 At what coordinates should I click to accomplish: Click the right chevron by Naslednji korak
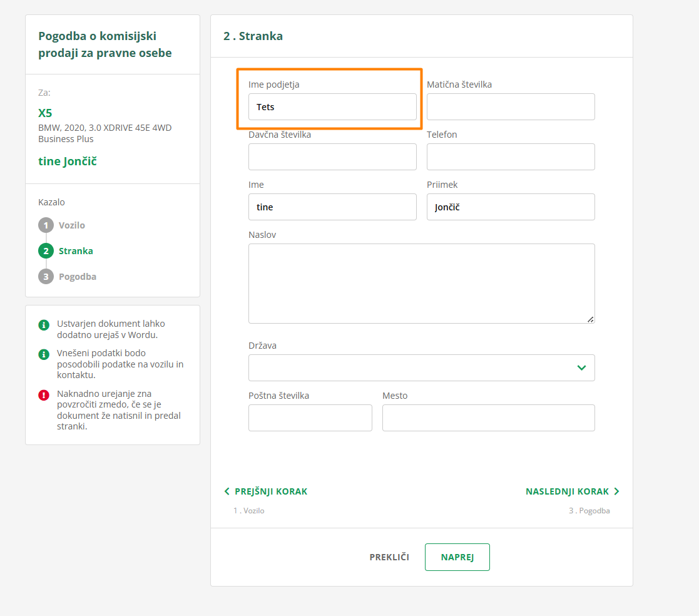(x=616, y=491)
